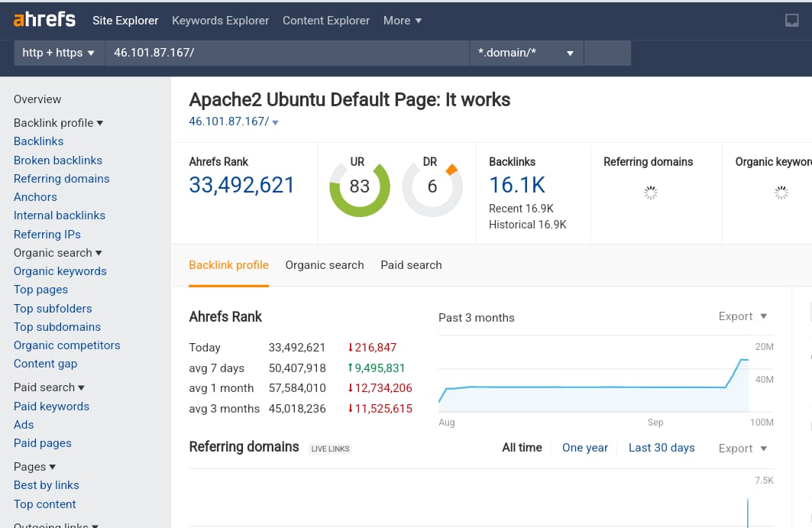Select the Last 30 days range
The width and height of the screenshot is (812, 528).
pyautogui.click(x=662, y=448)
